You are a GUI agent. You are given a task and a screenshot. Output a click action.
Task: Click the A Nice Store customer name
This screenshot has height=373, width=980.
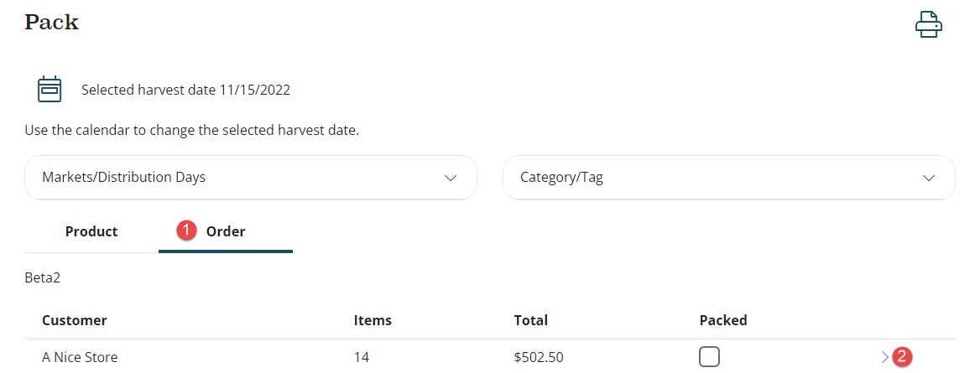80,357
